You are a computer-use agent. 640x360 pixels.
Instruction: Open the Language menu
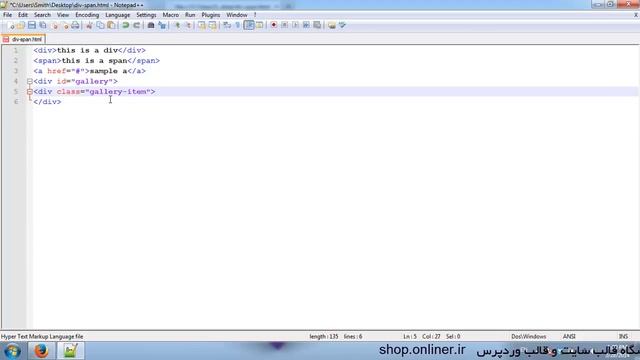coord(118,15)
